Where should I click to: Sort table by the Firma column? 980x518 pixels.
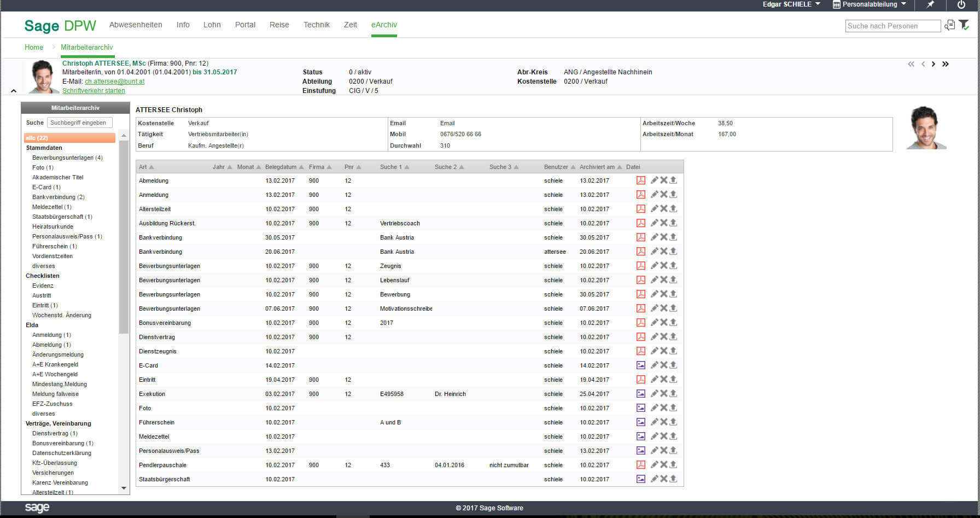pos(320,167)
